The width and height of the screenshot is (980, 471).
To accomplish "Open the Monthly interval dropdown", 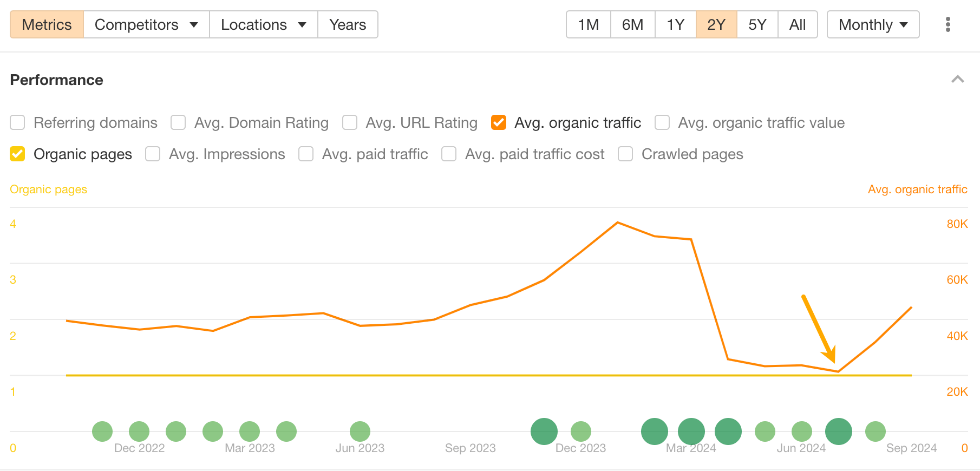I will click(873, 24).
